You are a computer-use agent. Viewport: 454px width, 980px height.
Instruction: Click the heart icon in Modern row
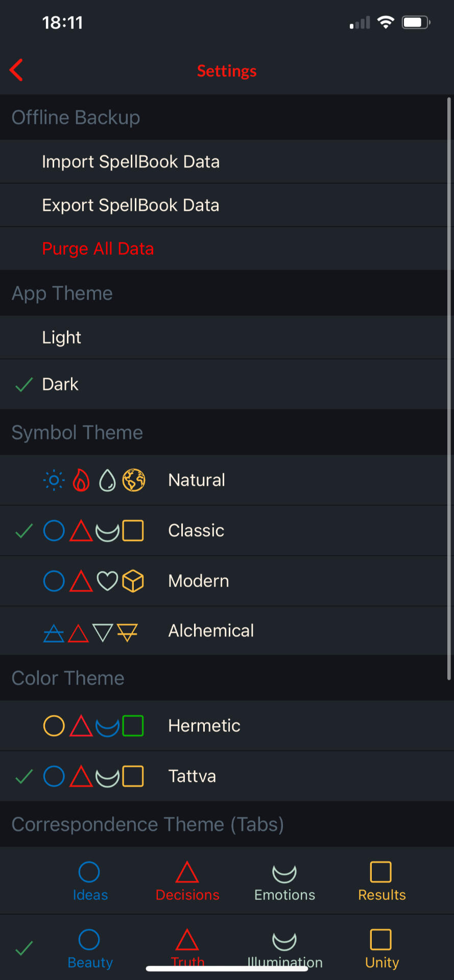pos(107,581)
